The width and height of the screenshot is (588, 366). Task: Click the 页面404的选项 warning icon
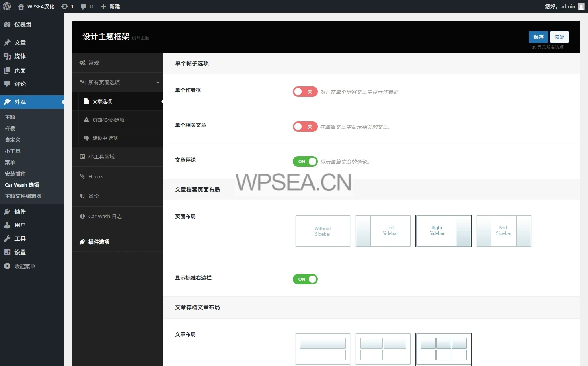[x=86, y=120]
